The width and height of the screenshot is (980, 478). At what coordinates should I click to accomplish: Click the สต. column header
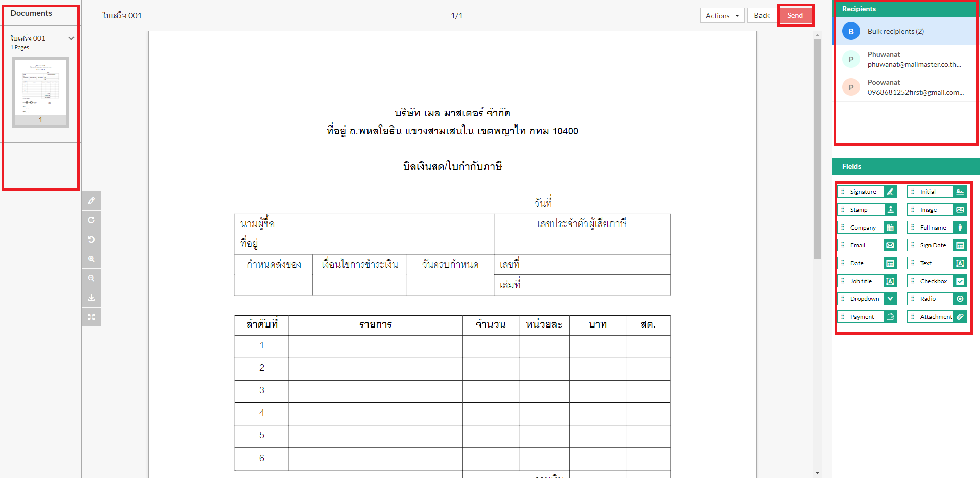648,325
